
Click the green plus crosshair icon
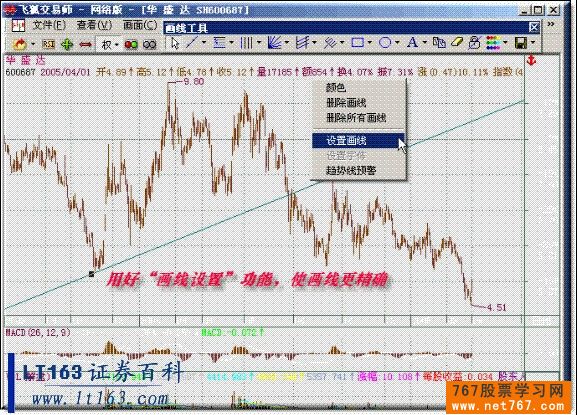[x=67, y=45]
